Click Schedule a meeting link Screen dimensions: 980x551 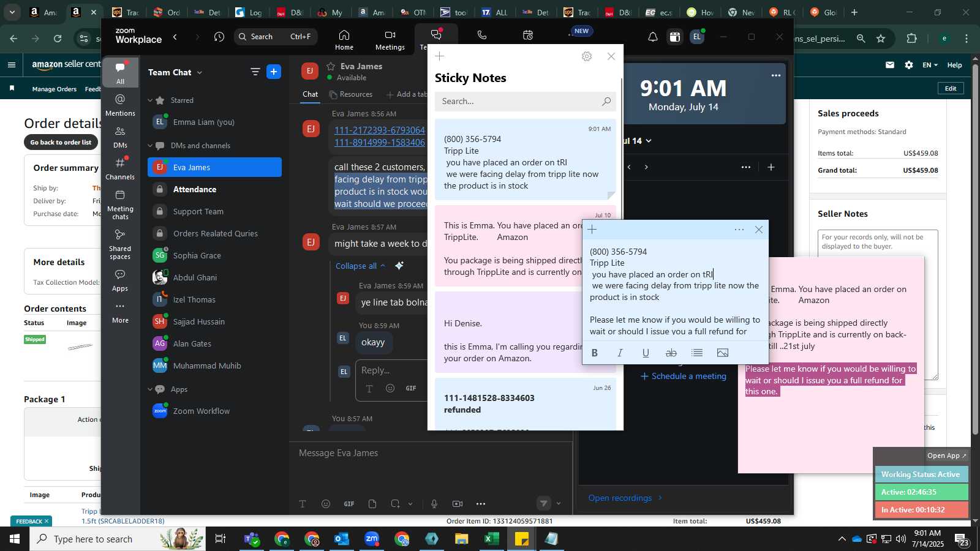[x=684, y=376]
